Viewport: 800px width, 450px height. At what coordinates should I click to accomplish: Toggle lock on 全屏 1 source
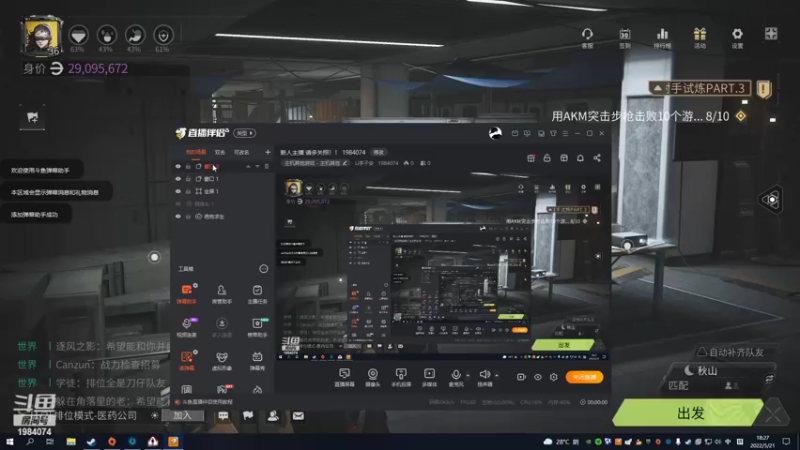pos(188,191)
